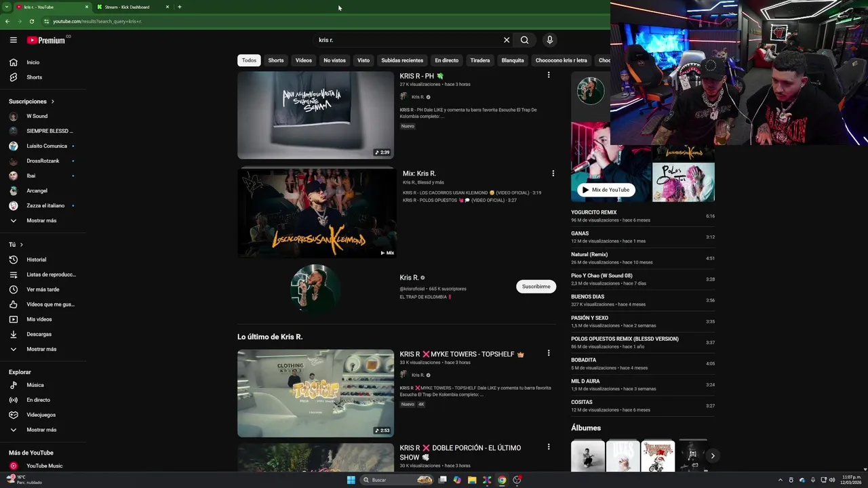Show hidden system tray icons chevron

point(780,480)
